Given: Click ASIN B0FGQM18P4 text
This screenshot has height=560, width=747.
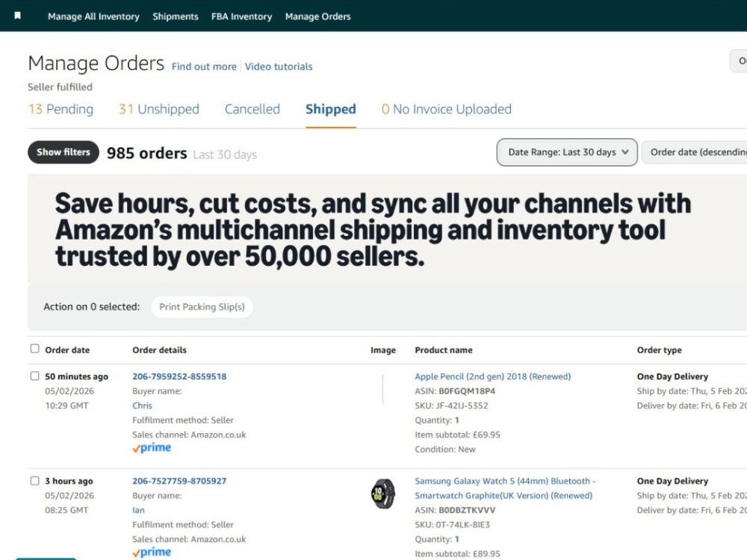Looking at the screenshot, I should pyautogui.click(x=455, y=391).
